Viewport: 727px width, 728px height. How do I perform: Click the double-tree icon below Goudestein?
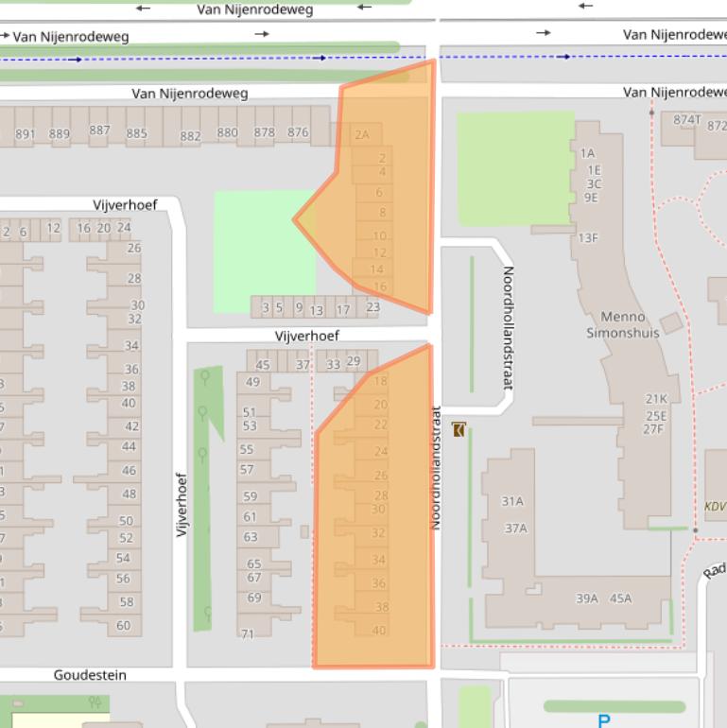94,702
